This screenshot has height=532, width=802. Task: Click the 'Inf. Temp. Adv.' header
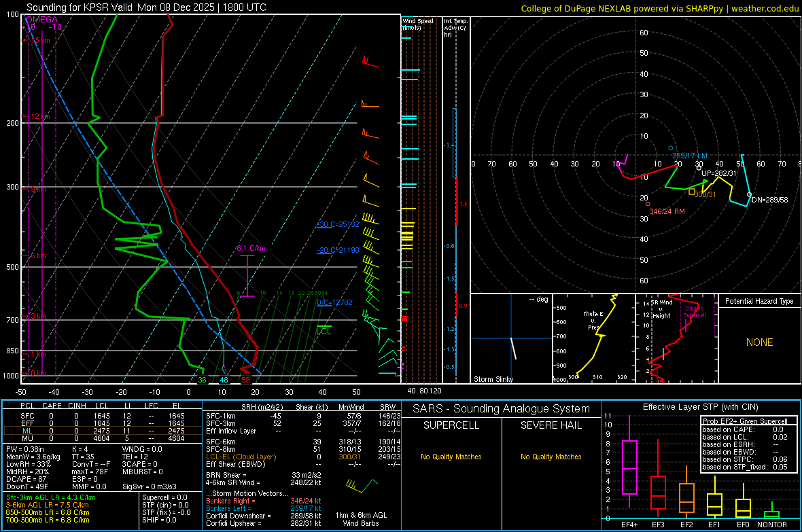[456, 28]
